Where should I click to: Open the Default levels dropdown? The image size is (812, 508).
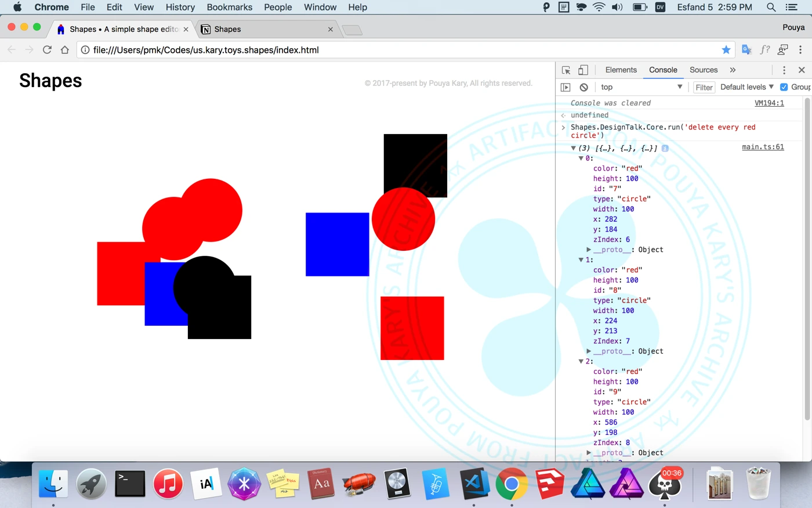click(746, 87)
